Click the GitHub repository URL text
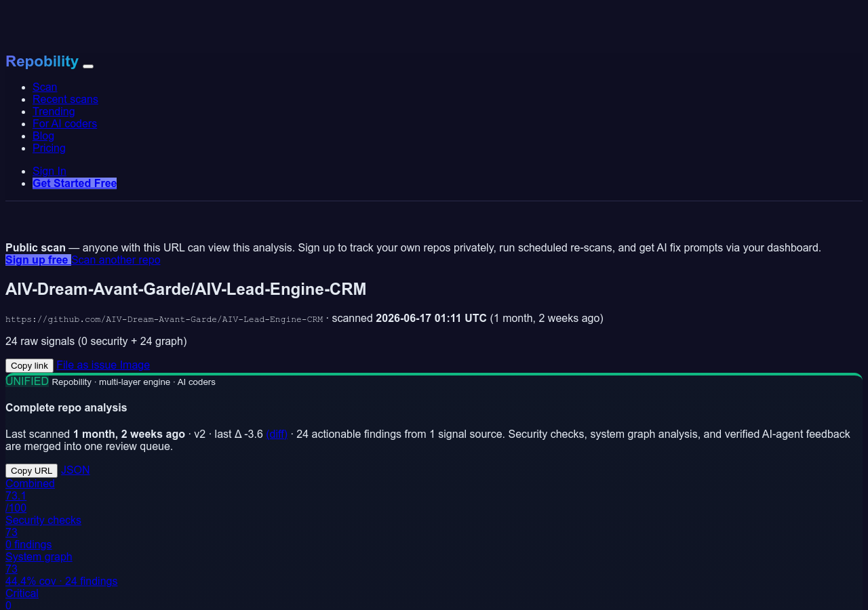Image resolution: width=868 pixels, height=610 pixels. click(x=164, y=319)
